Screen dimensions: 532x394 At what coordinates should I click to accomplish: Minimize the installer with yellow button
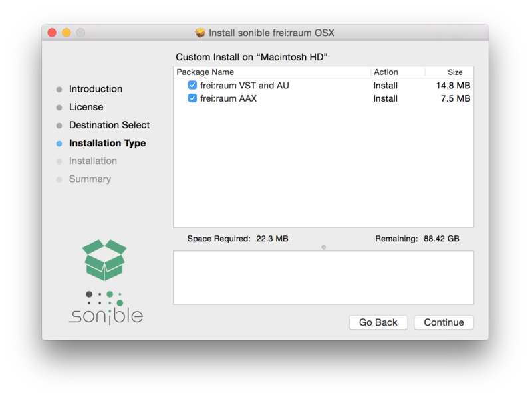pyautogui.click(x=66, y=33)
